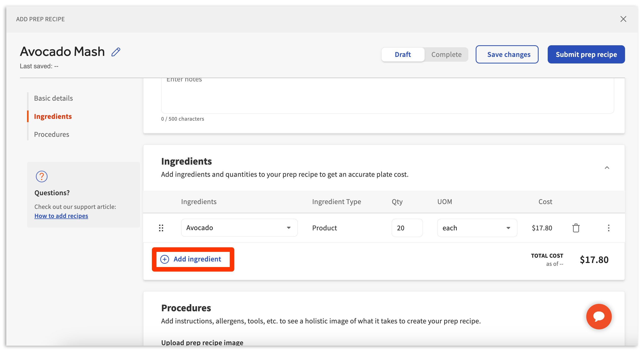The width and height of the screenshot is (644, 352).
Task: Open the orange chat bubble widget
Action: (599, 316)
